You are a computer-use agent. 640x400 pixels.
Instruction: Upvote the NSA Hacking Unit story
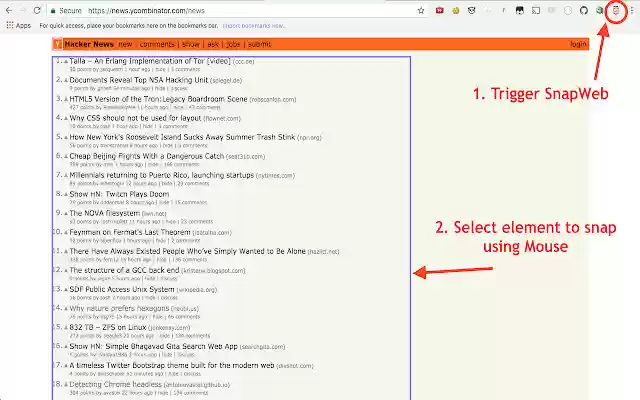coord(66,81)
